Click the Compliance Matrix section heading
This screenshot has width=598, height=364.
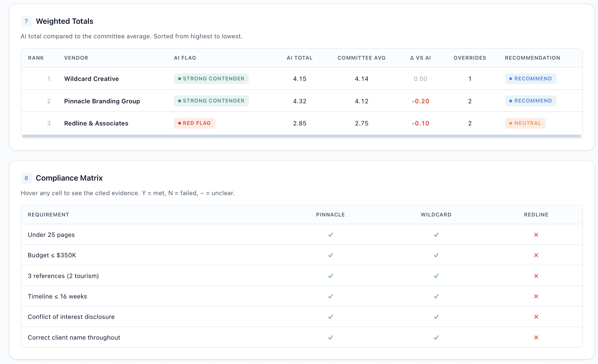click(69, 178)
